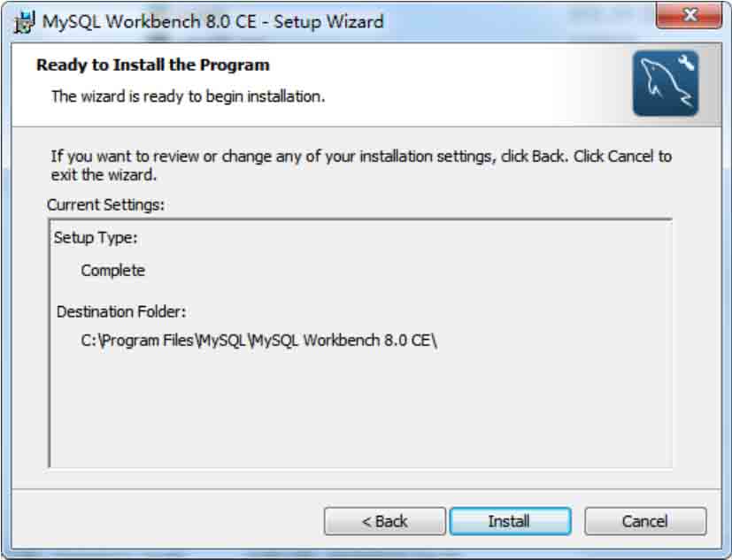Select the 'Complete' setup type text

point(113,271)
